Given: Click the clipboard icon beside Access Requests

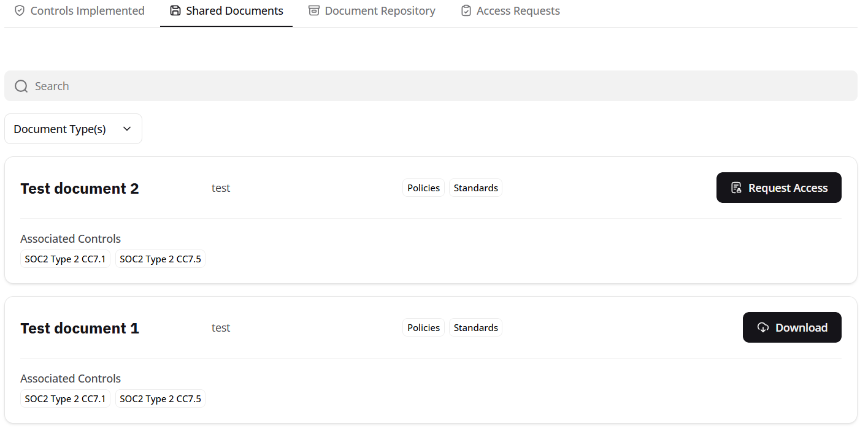Looking at the screenshot, I should pyautogui.click(x=466, y=11).
